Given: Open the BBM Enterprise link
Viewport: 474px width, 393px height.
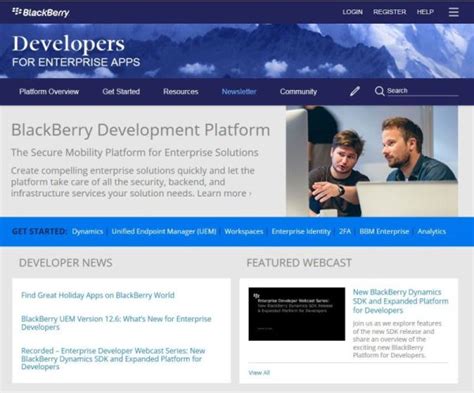Looking at the screenshot, I should pos(384,231).
